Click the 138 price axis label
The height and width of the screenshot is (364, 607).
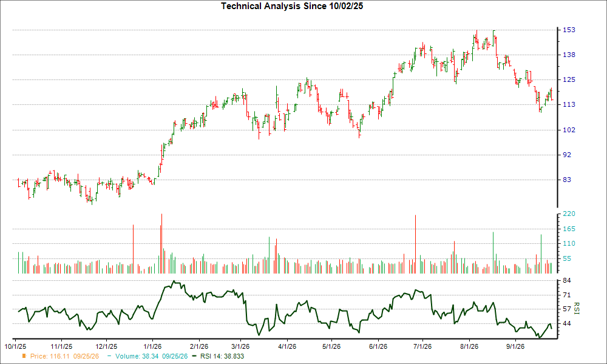tap(569, 55)
